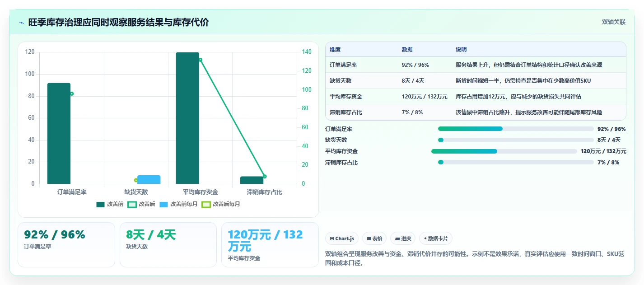Open the 8天 / 4天 data card

(x=168, y=245)
